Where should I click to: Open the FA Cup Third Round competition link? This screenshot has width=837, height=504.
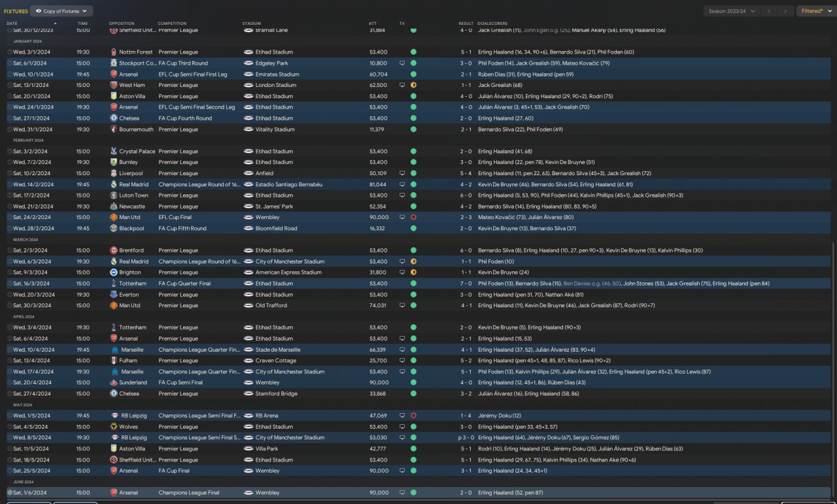coord(183,63)
